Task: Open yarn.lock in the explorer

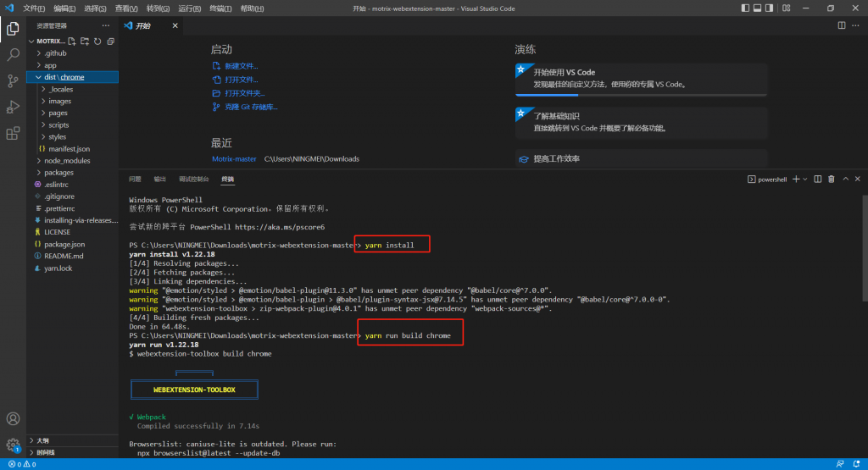Action: tap(73, 268)
